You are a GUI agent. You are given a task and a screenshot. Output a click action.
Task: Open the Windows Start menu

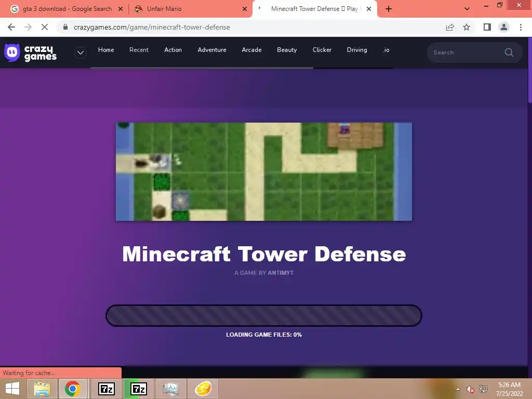click(x=12, y=389)
